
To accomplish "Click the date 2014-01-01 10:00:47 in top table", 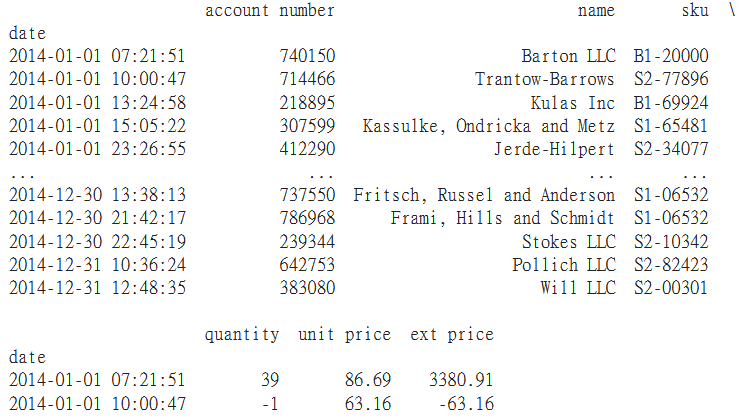I will tap(97, 79).
